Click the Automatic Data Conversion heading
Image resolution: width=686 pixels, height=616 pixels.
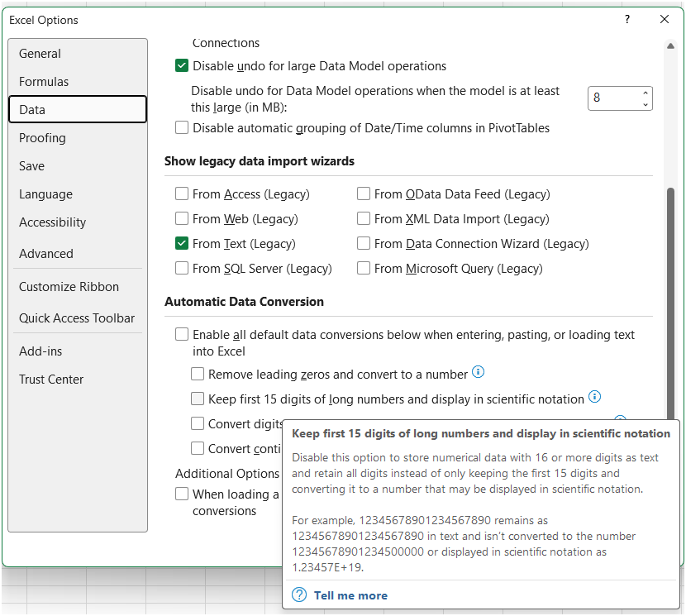pos(244,302)
